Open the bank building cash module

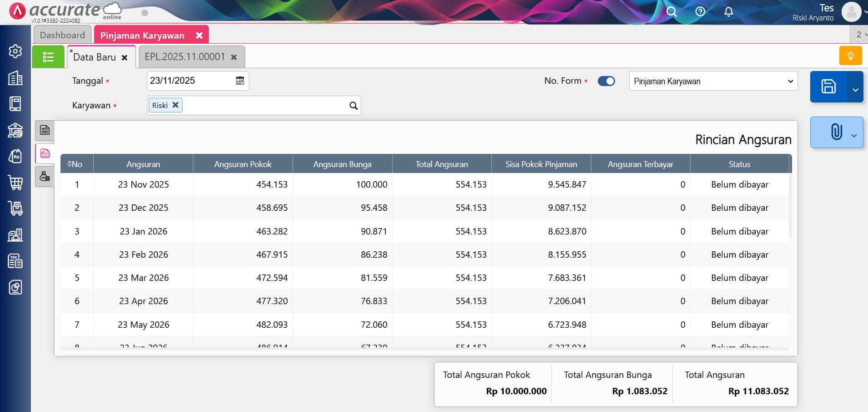15,130
